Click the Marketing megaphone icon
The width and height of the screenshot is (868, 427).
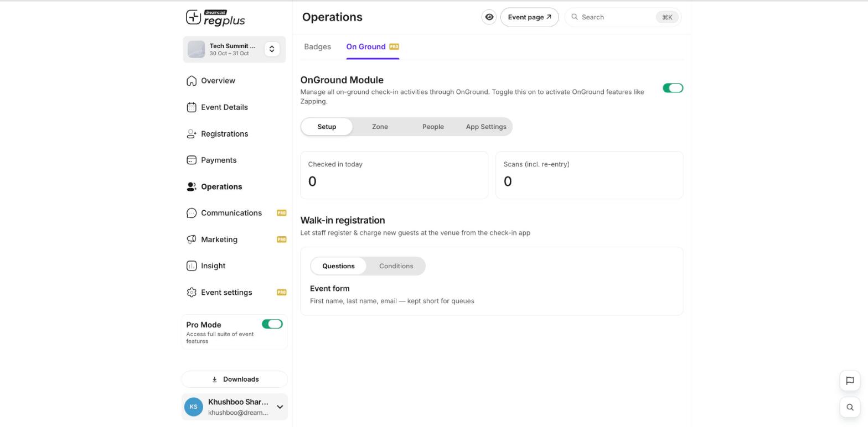192,239
